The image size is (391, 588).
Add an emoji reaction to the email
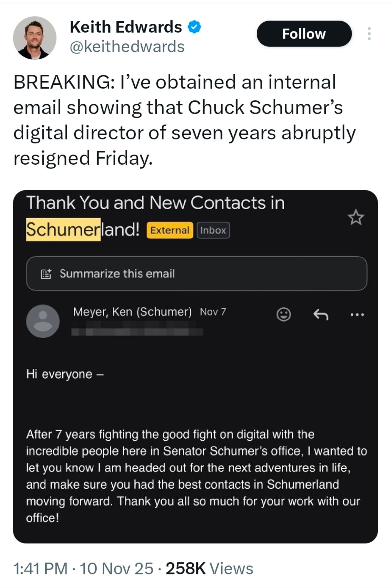283,315
